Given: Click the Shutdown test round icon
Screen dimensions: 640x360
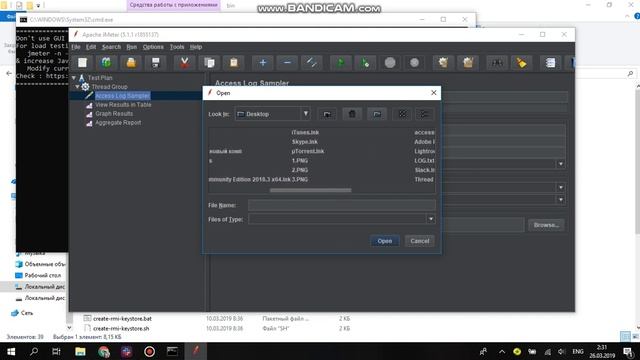Looking at the screenshot, I should [x=414, y=63].
